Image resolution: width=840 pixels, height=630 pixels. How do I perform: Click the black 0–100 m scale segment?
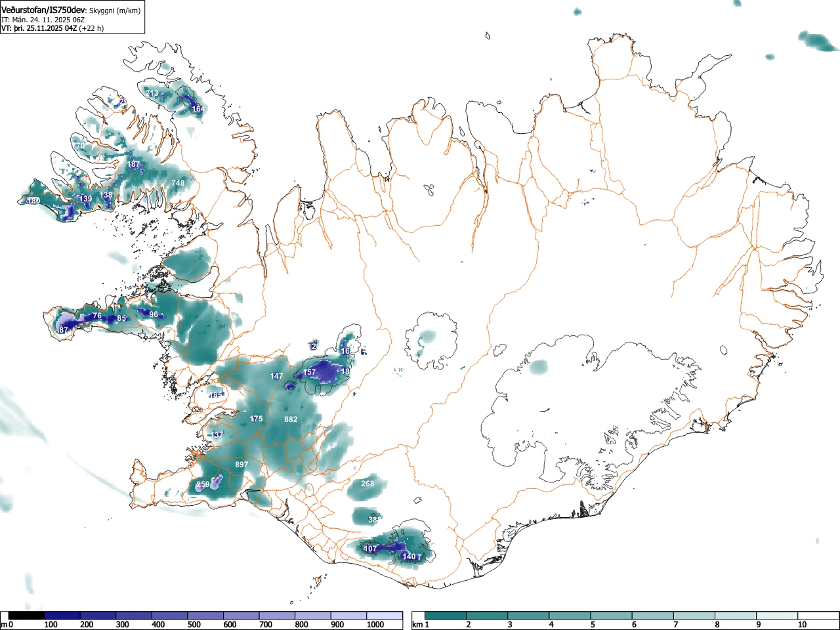[27, 616]
